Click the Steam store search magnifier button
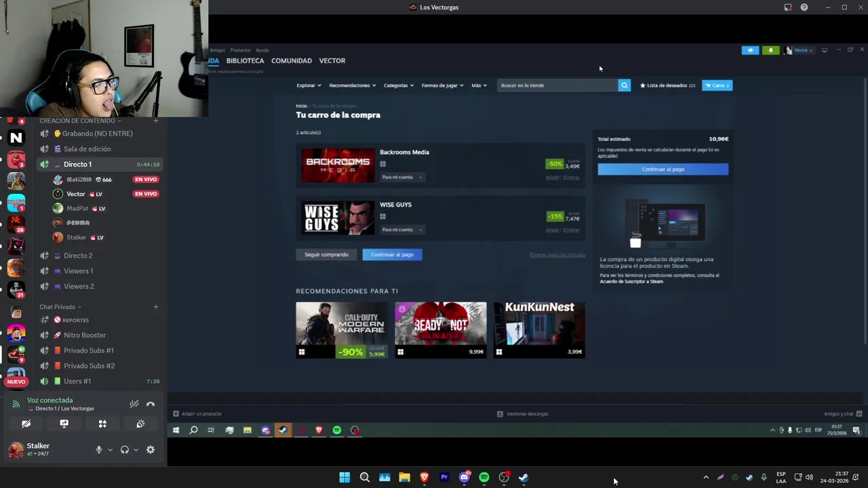The height and width of the screenshot is (488, 868). coord(624,85)
